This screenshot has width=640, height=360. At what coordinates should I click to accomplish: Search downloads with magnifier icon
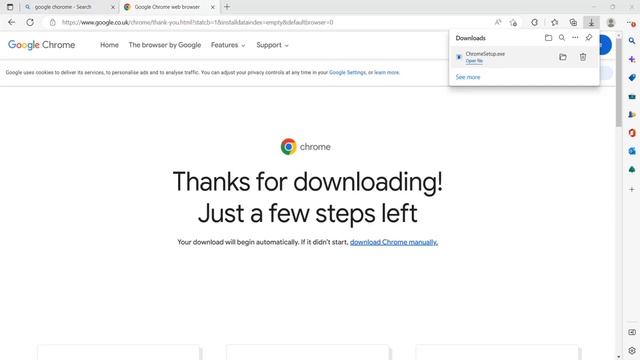pos(562,38)
